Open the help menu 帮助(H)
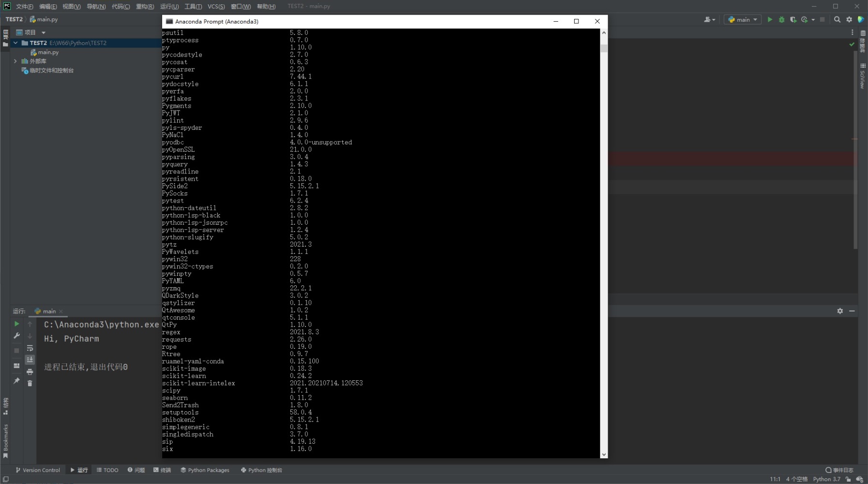The height and width of the screenshot is (484, 868). [x=266, y=6]
